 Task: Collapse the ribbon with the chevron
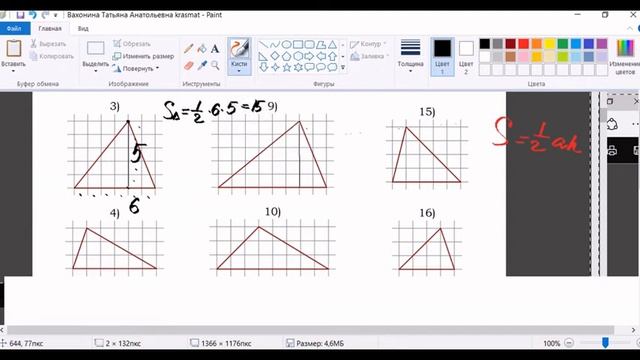pos(630,29)
